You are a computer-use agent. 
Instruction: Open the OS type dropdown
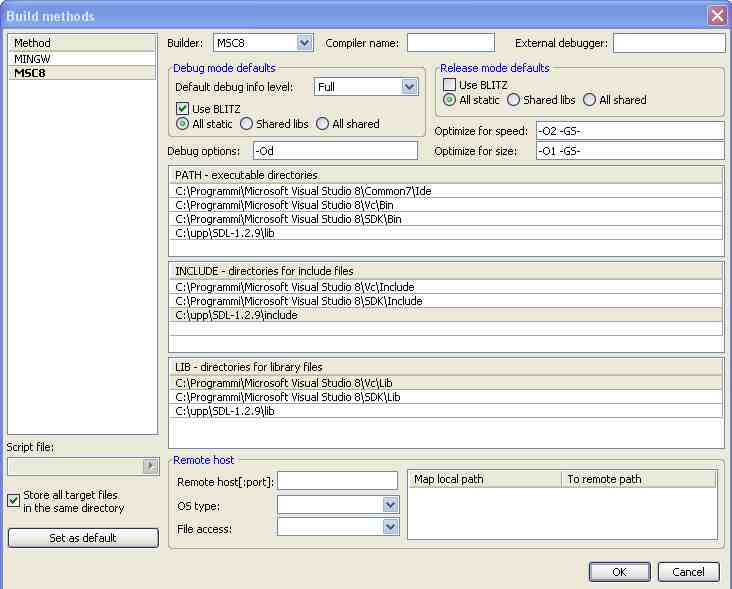pyautogui.click(x=390, y=504)
